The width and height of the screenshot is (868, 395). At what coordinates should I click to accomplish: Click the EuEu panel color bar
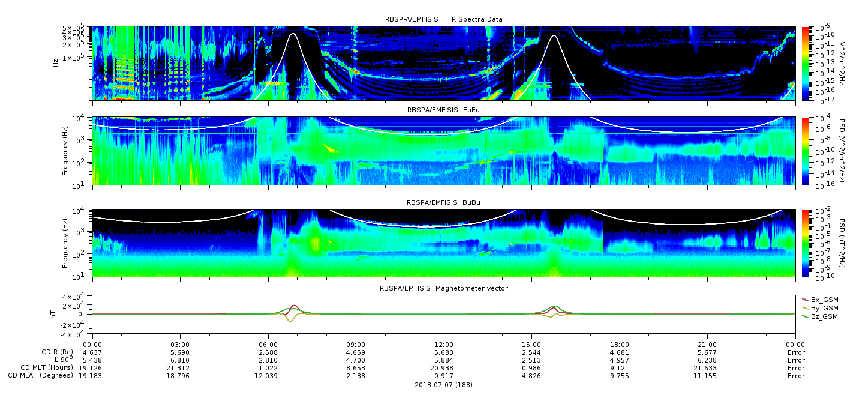pyautogui.click(x=806, y=151)
